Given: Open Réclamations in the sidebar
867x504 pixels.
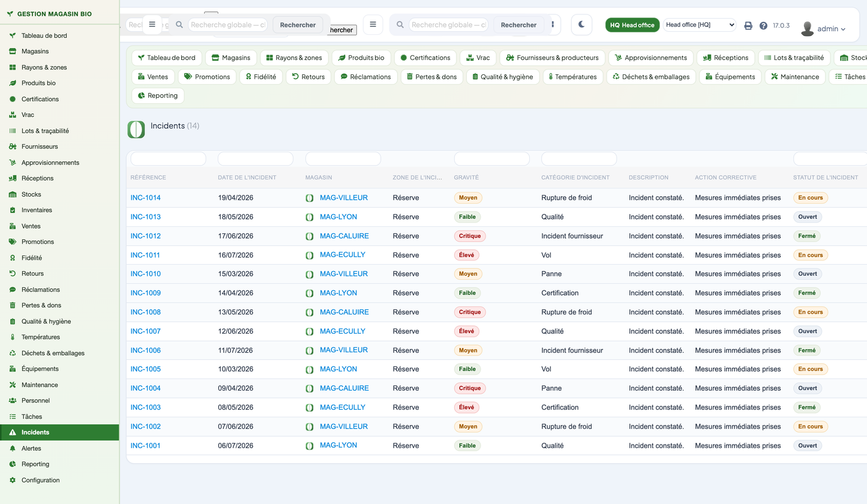Looking at the screenshot, I should click(59, 290).
